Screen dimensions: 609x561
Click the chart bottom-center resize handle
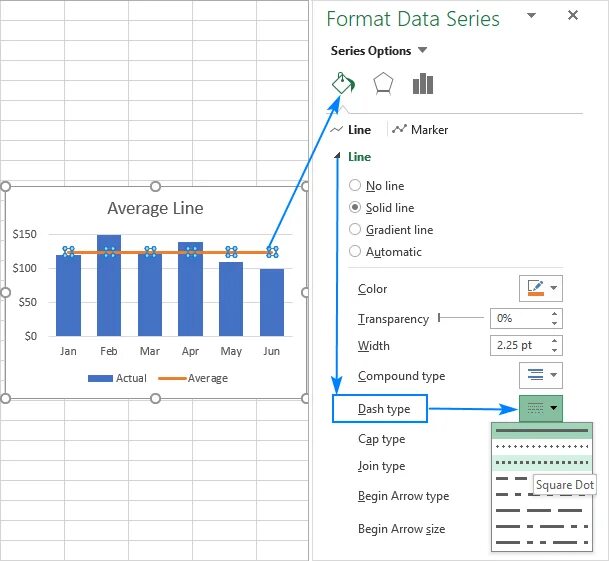point(155,398)
